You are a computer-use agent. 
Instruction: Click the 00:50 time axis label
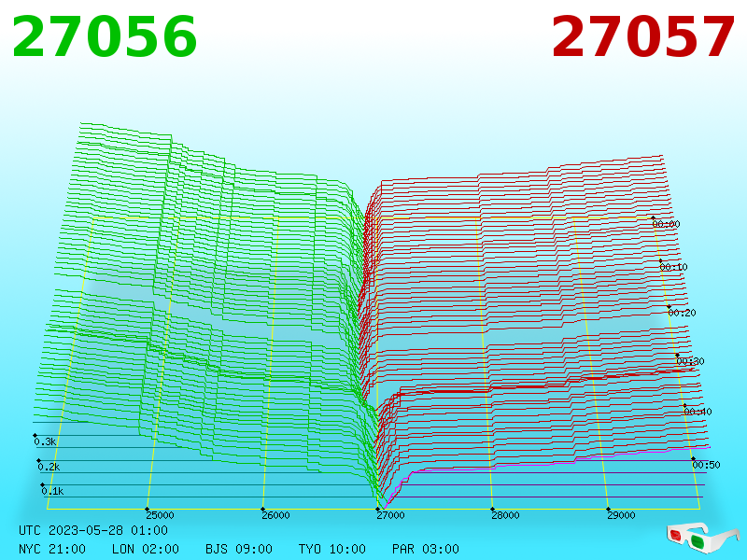(x=706, y=465)
